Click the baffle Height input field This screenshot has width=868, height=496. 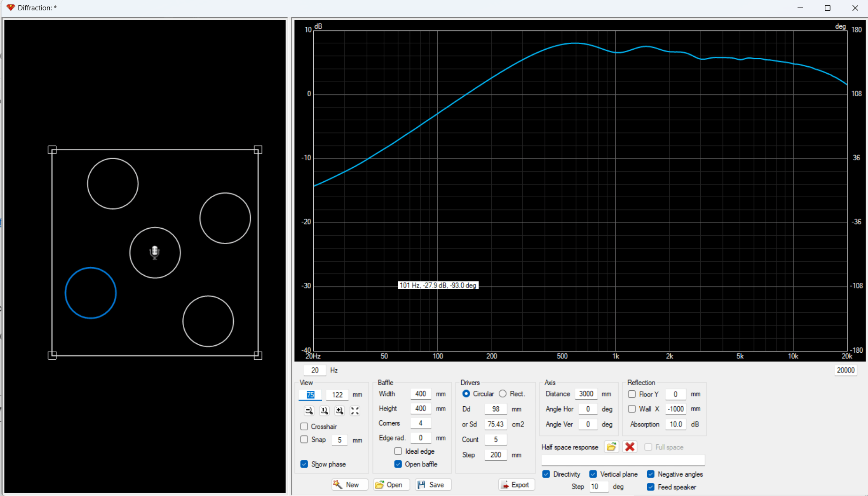pos(421,409)
